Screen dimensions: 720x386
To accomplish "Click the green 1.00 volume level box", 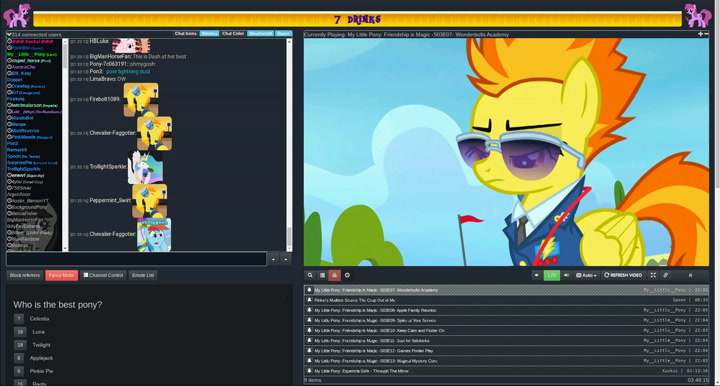I will [551, 275].
